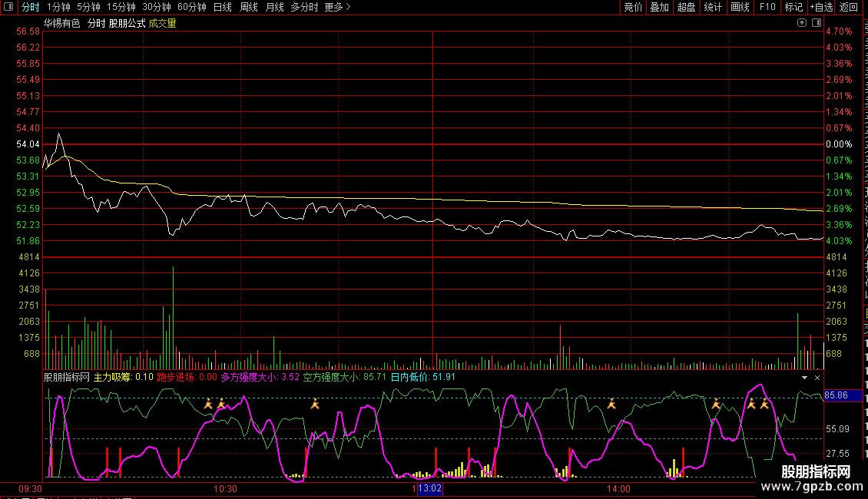This screenshot has height=499, width=868.
Task: Click the left sidebar toggle icon
Action: 8,8
